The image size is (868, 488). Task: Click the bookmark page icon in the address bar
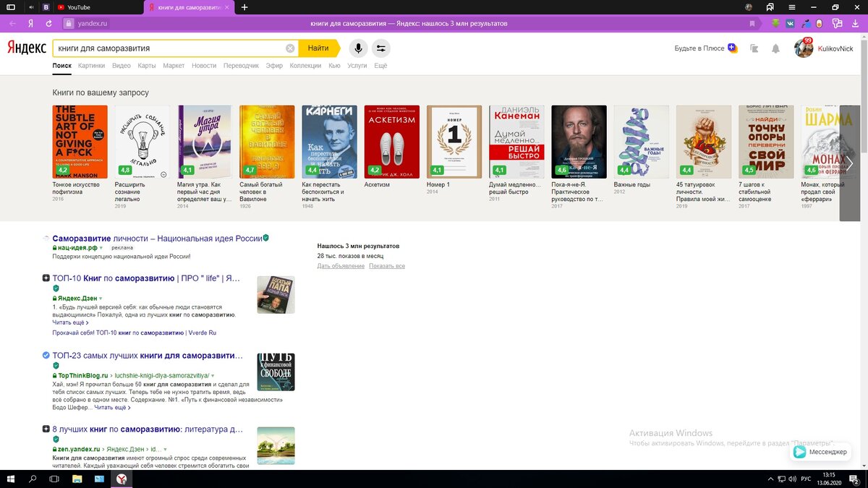pos(752,23)
